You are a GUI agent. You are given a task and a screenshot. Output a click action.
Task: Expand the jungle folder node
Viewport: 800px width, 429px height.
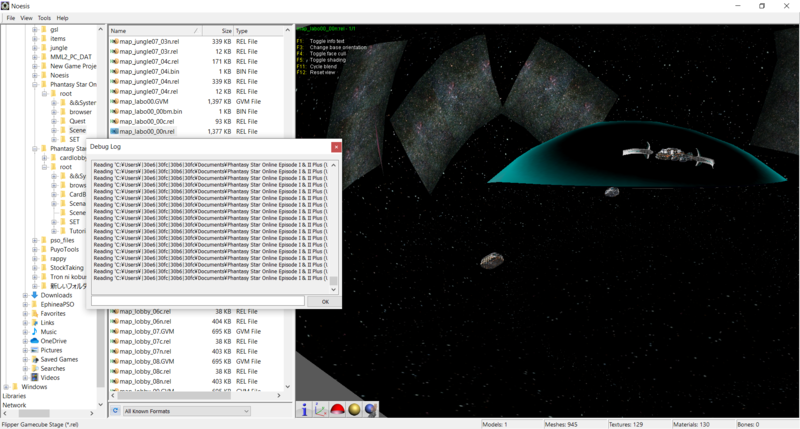point(35,48)
